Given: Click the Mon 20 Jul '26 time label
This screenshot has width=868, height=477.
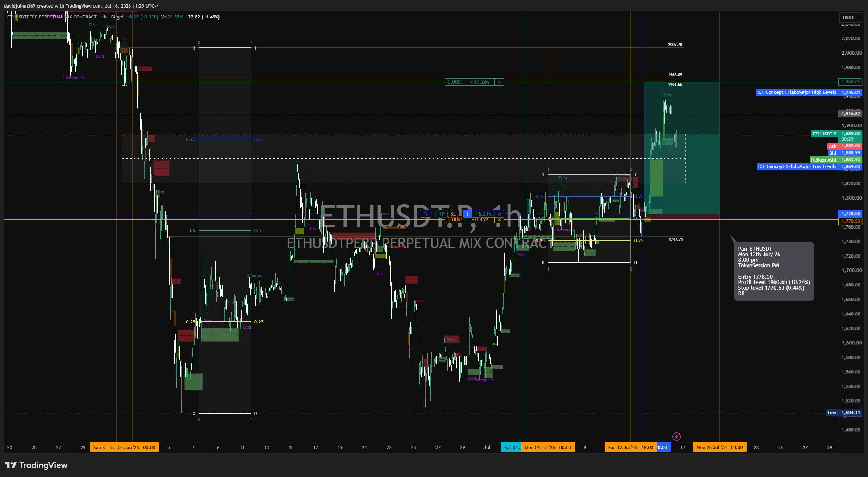Looking at the screenshot, I should click(x=719, y=448).
